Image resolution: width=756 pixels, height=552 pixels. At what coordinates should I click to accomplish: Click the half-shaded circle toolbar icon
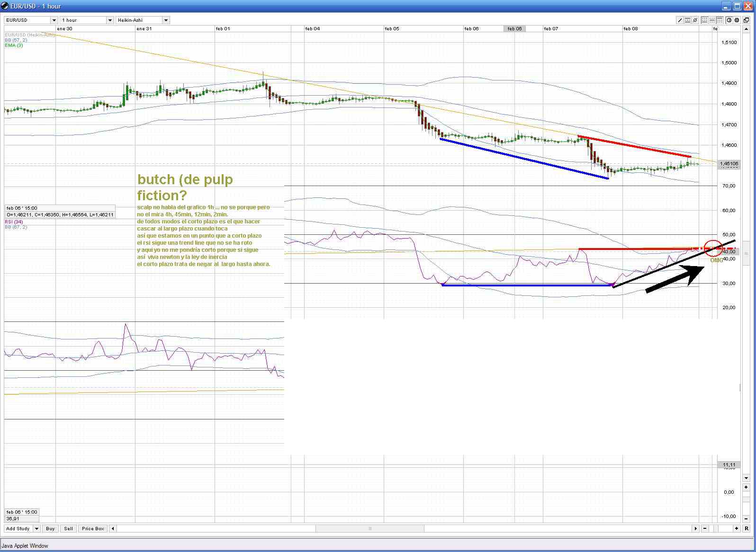[x=729, y=20]
